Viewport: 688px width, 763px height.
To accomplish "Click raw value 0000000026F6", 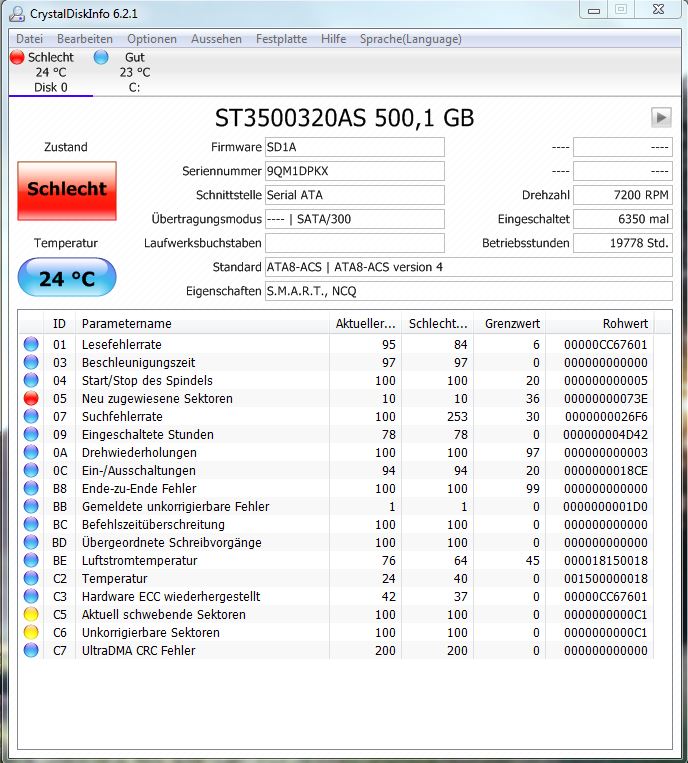I will [x=606, y=417].
